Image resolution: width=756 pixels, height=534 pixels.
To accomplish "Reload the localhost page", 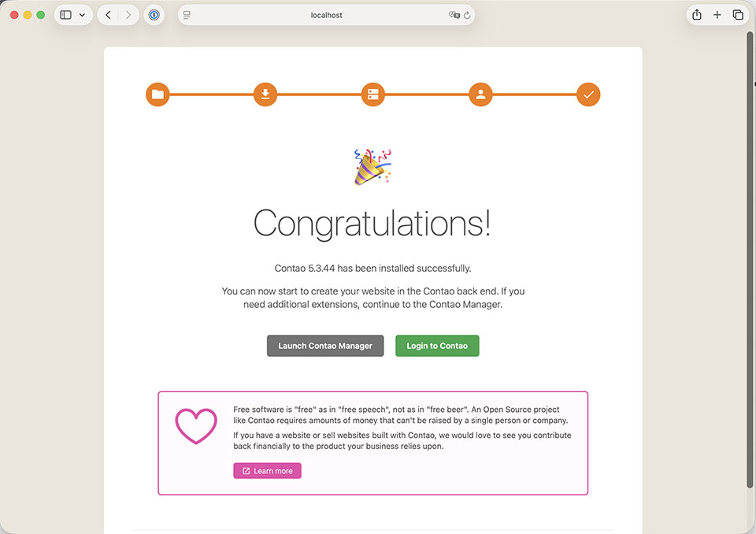I will 467,15.
